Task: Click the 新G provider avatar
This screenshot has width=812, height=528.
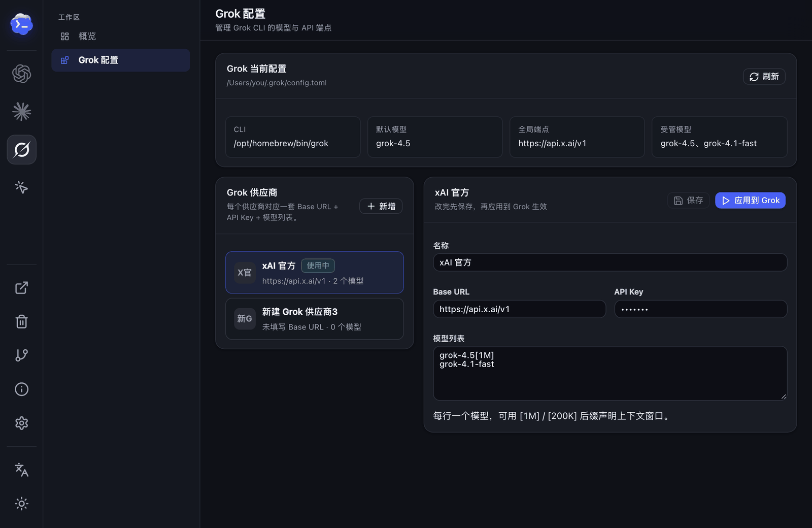Action: coord(245,319)
